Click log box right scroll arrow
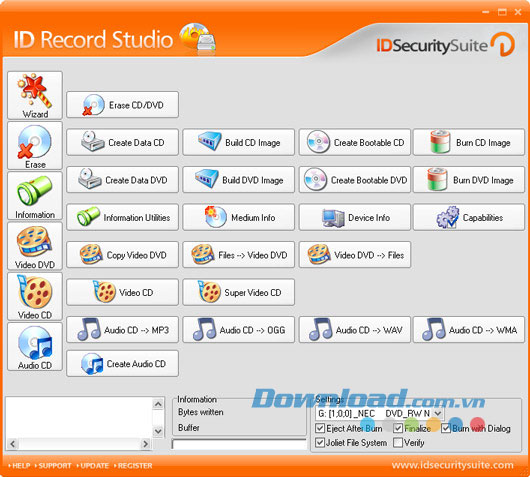530x477 pixels. tap(146, 444)
